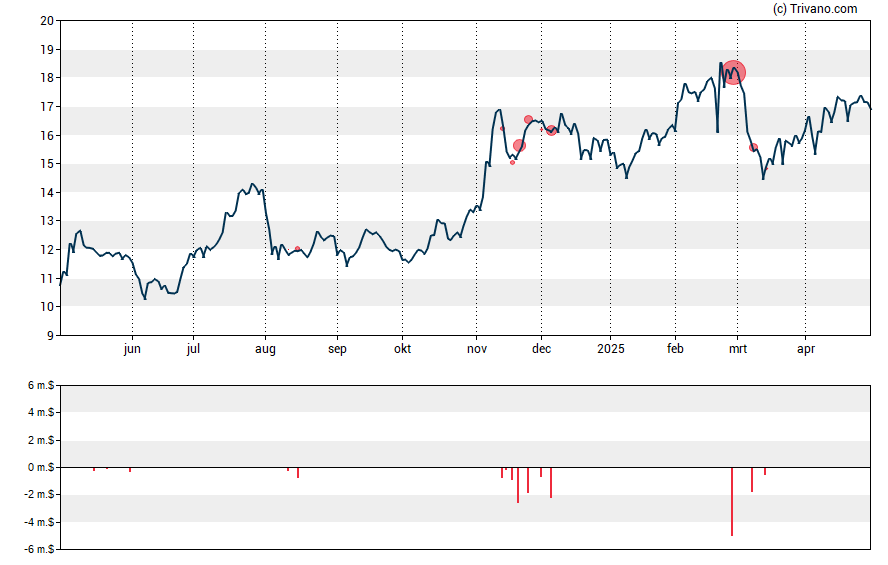This screenshot has height=565, width=888.
Task: Click the 'sep' month label
Action: (x=337, y=349)
